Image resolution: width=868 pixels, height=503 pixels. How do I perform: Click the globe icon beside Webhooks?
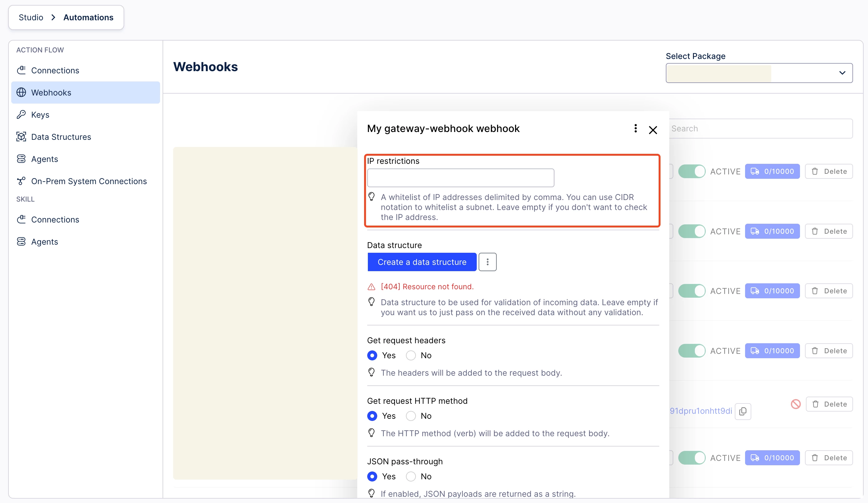pos(21,92)
